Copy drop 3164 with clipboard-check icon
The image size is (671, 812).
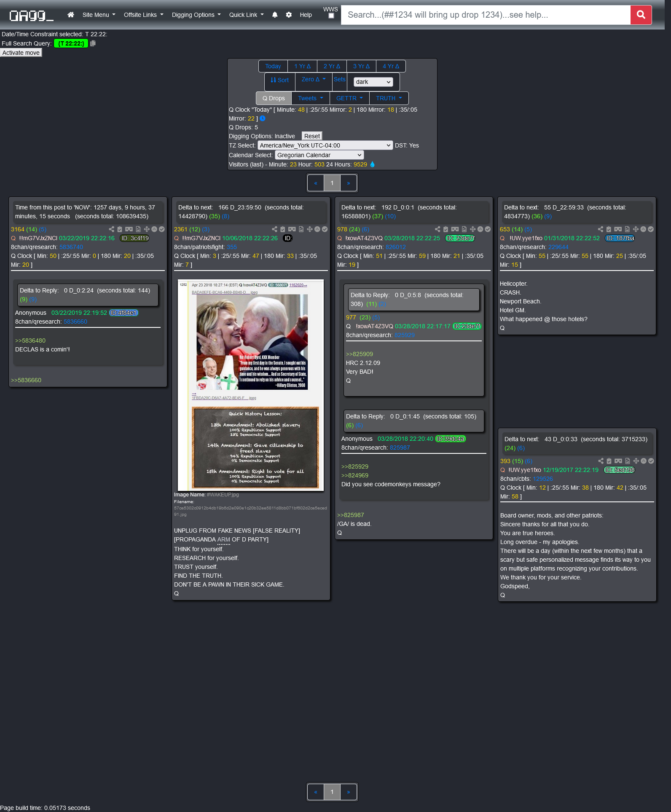(120, 229)
